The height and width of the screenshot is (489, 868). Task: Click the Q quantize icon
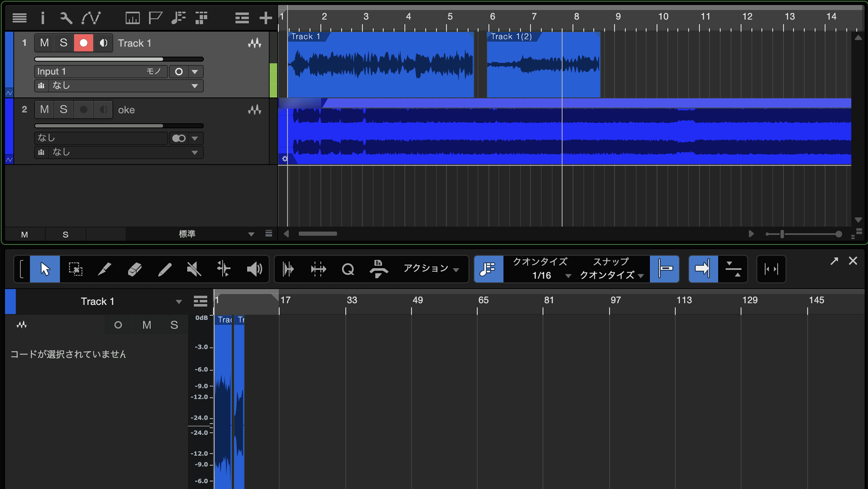coord(348,269)
